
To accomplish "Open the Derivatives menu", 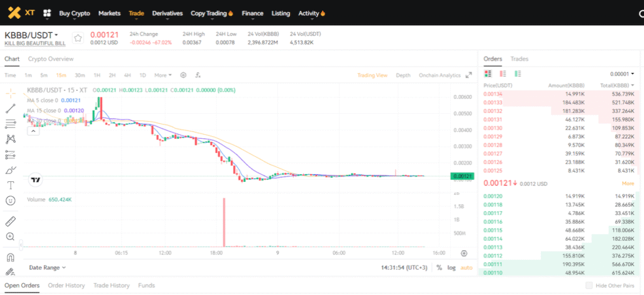I will pos(167,13).
